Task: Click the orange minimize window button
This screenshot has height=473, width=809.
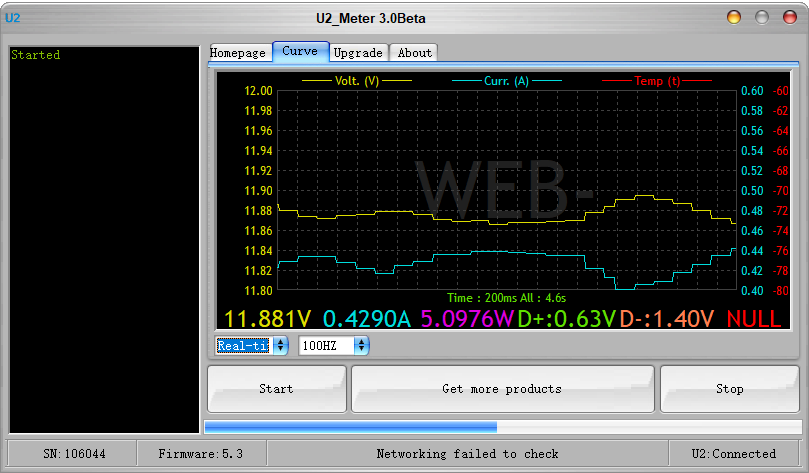Action: click(x=734, y=18)
